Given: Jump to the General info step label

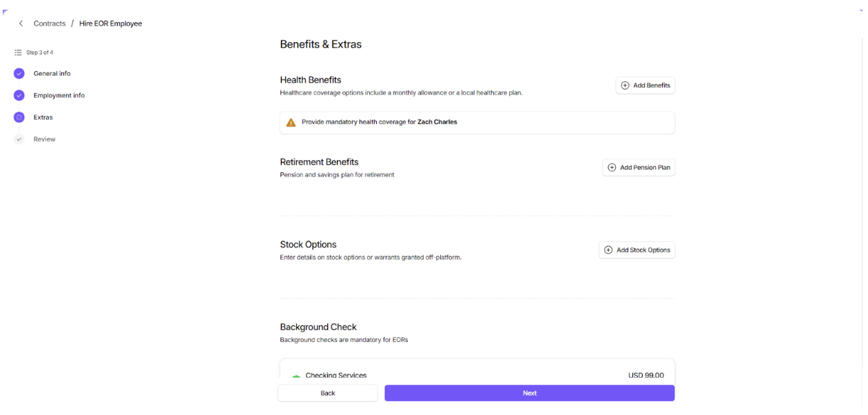Looking at the screenshot, I should pos(52,74).
